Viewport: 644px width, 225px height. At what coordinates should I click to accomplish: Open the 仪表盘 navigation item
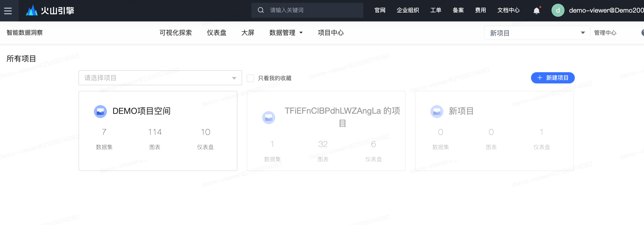coord(216,33)
